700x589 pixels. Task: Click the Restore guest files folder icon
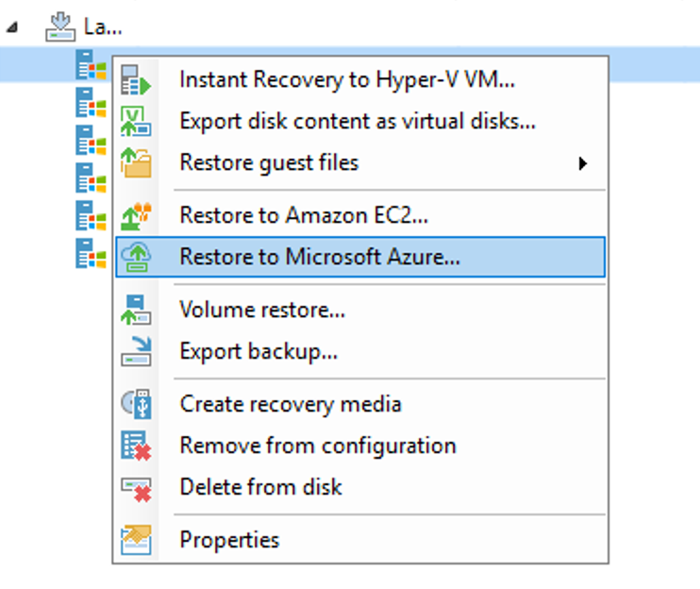point(137,162)
